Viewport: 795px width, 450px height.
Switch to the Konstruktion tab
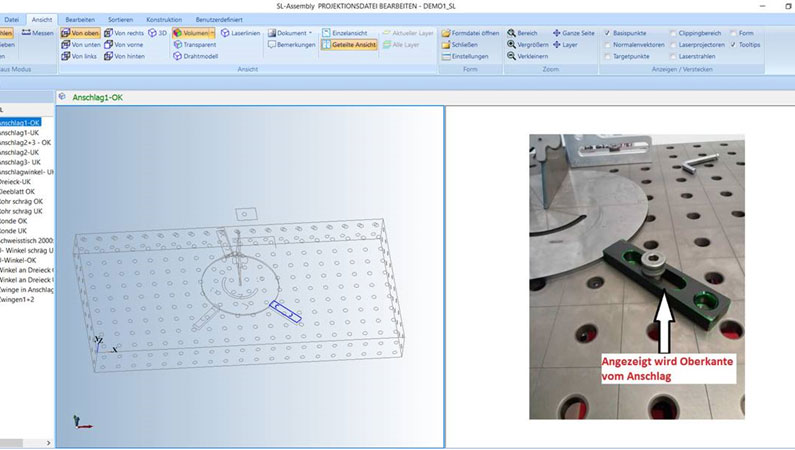164,19
